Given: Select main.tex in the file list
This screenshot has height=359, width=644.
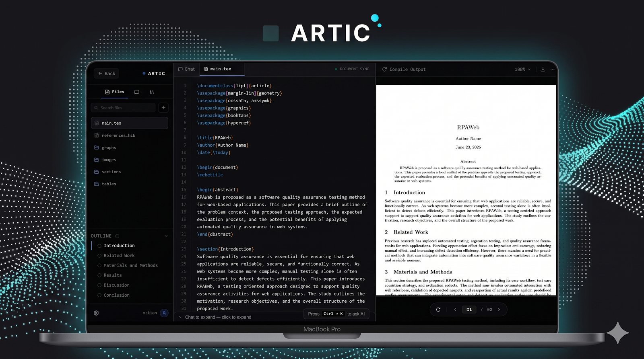Looking at the screenshot, I should coord(130,123).
